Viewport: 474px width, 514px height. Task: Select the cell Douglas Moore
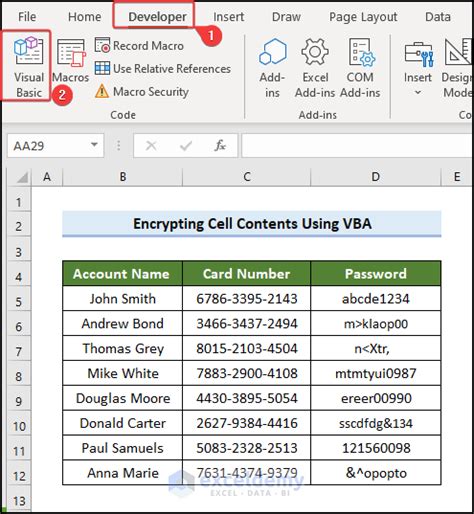click(x=122, y=398)
